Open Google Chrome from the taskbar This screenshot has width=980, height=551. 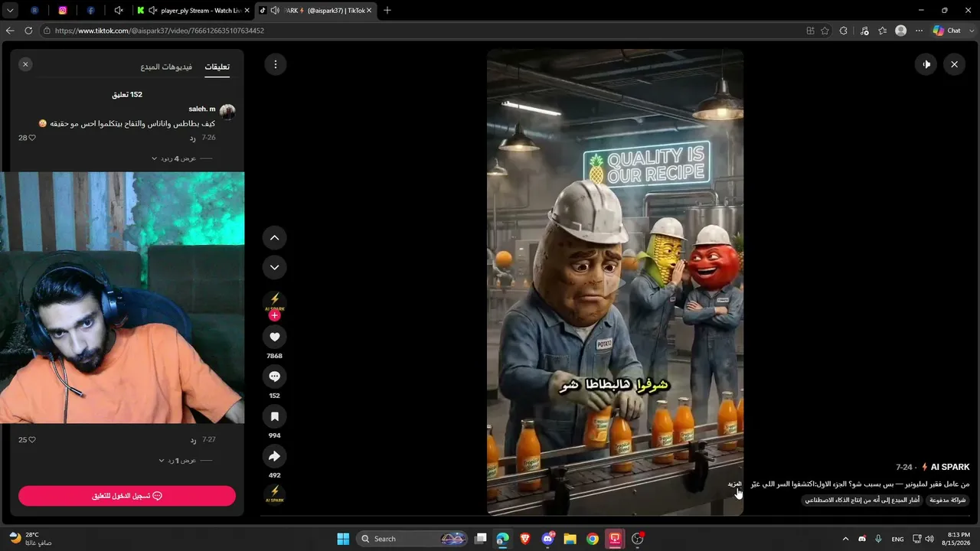[593, 539]
